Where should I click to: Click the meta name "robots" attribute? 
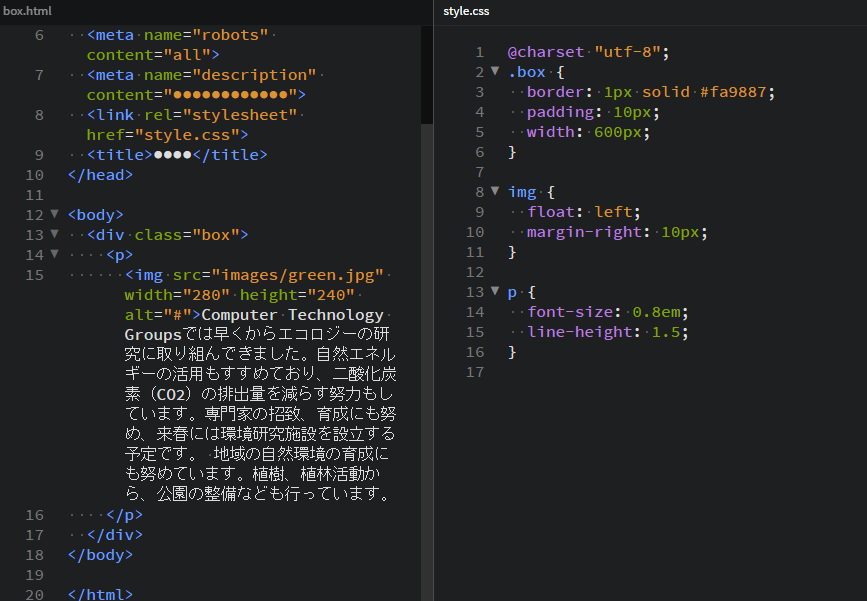tap(206, 35)
